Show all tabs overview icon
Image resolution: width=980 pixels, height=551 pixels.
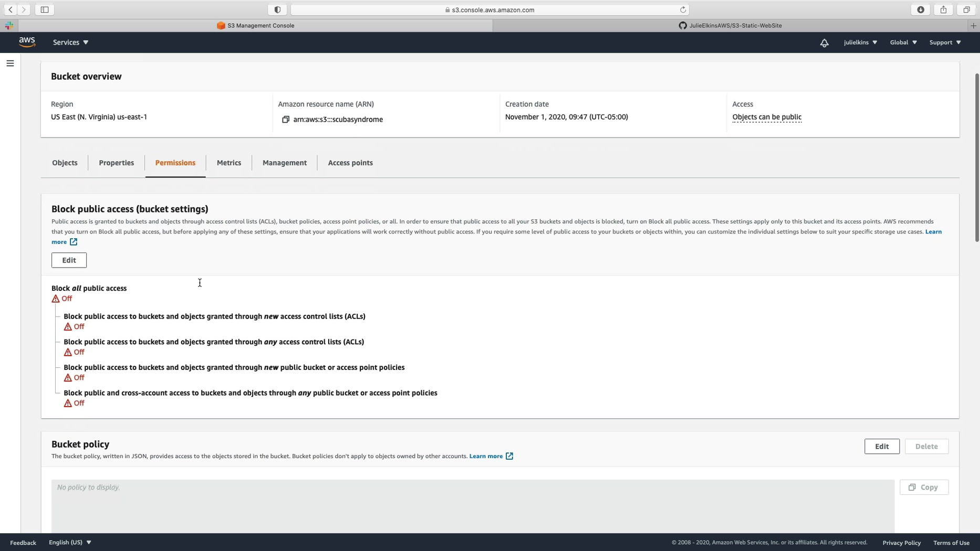tap(966, 9)
